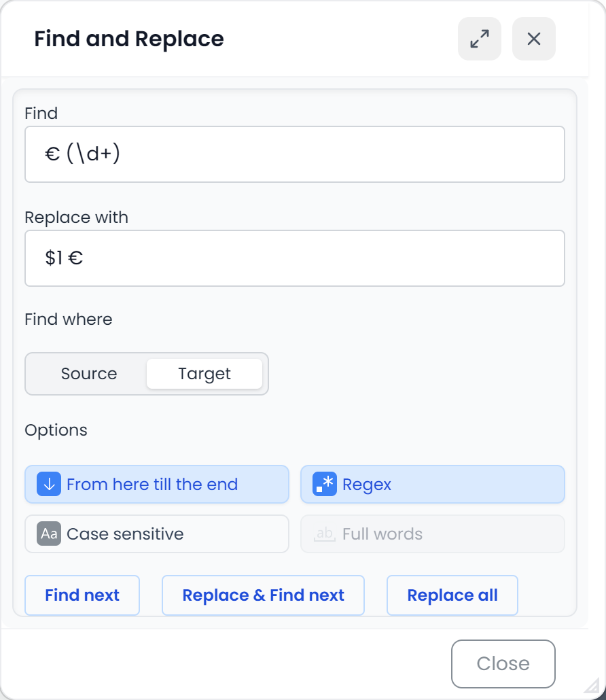
Task: Click Replace & Find next
Action: point(263,595)
